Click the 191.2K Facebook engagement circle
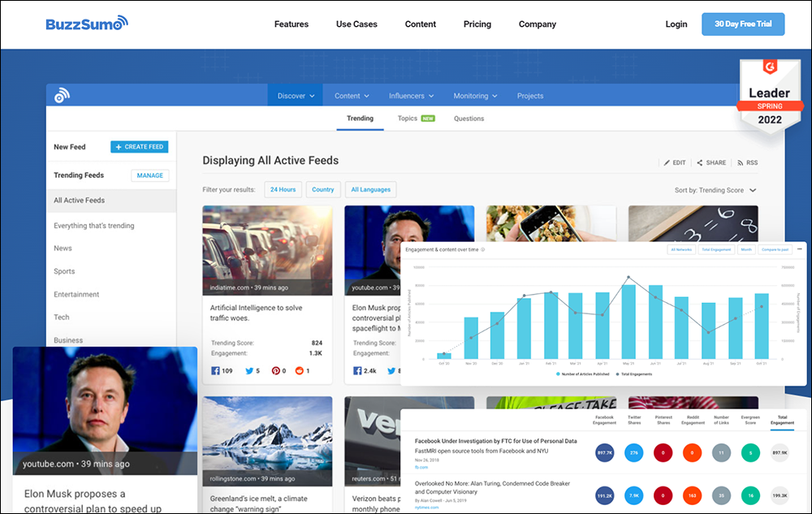 (604, 495)
